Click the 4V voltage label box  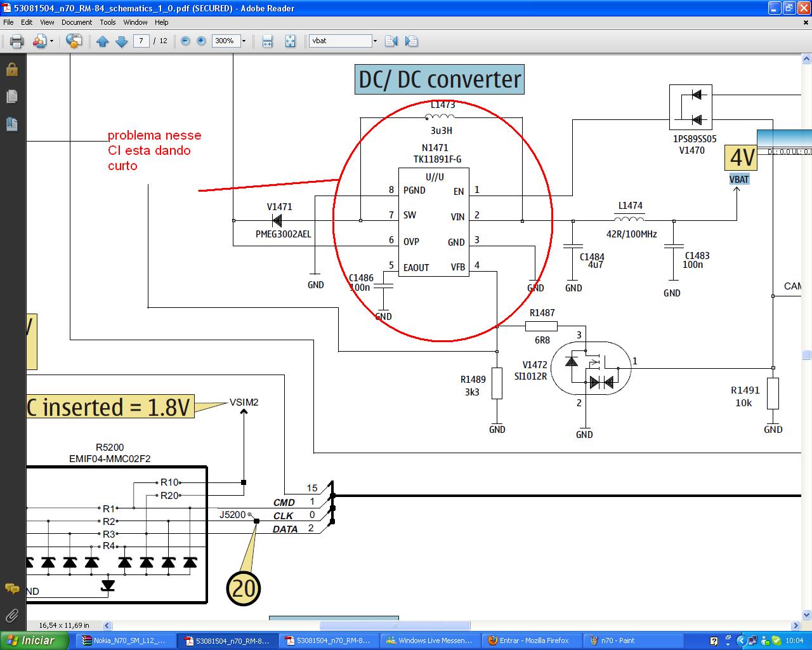741,158
